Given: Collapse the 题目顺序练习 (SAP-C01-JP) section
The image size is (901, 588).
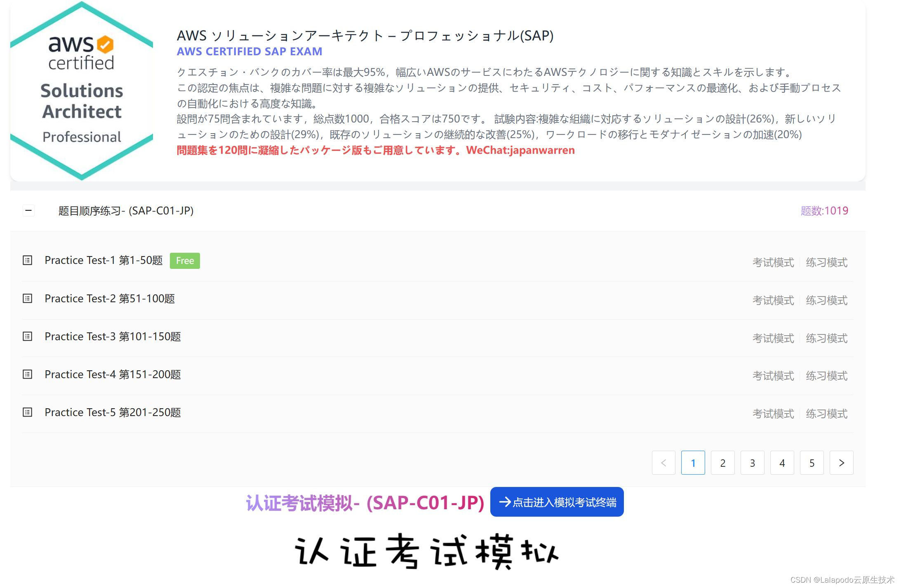Looking at the screenshot, I should [x=28, y=211].
